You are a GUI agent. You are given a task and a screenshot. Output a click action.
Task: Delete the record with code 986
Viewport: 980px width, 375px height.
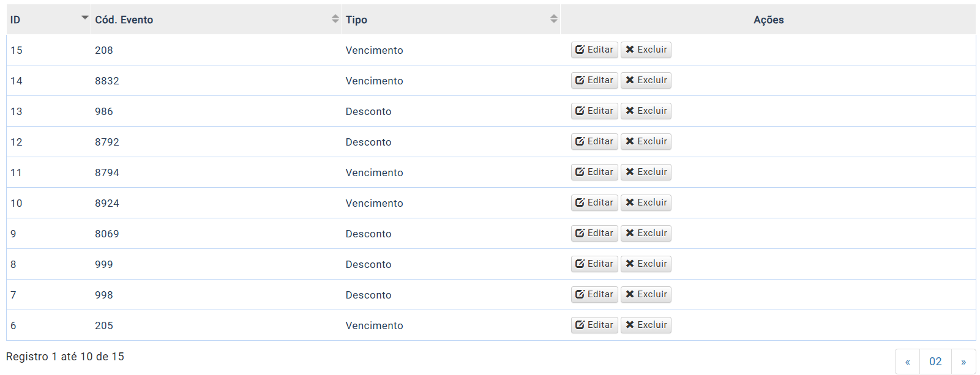(646, 111)
